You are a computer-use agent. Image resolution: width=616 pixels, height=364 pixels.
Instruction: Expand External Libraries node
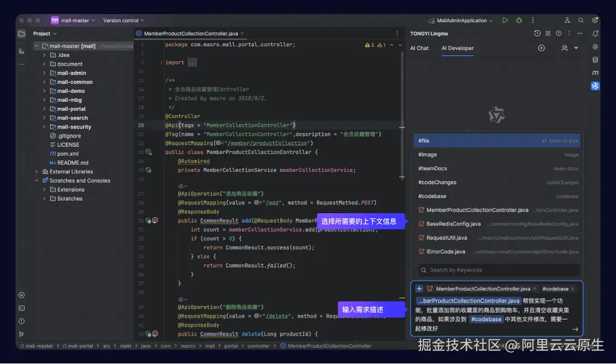(37, 171)
